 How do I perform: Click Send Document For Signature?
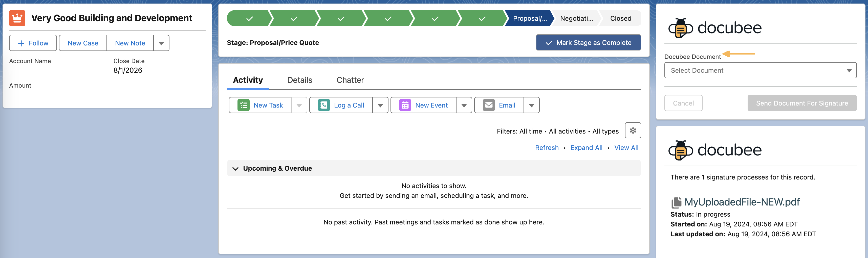[x=802, y=103]
